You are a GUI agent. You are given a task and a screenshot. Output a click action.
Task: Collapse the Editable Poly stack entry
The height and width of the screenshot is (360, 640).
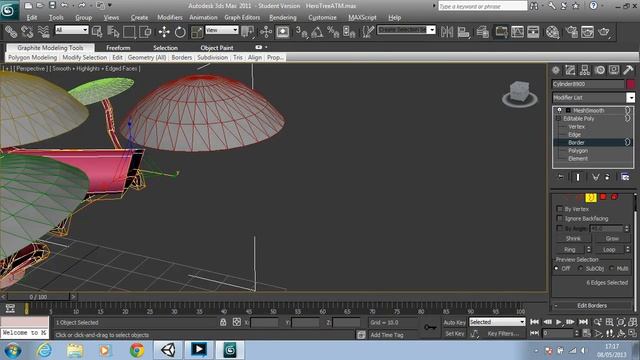558,118
